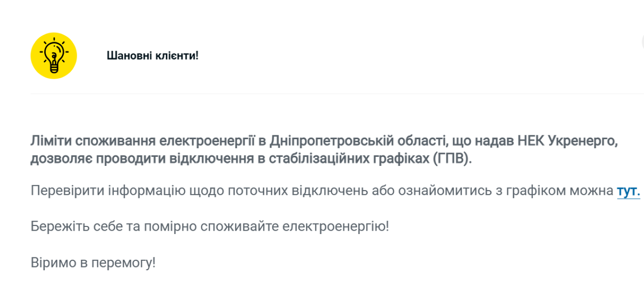Image resolution: width=644 pixels, height=286 pixels.
Task: Select the "Шановні клієнти!" heading
Action: (152, 56)
